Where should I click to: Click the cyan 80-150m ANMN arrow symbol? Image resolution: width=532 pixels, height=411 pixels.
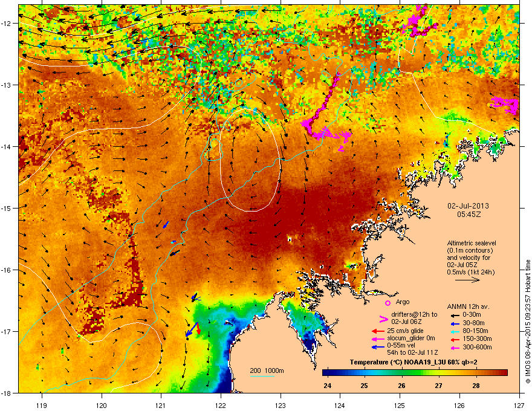pos(455,331)
